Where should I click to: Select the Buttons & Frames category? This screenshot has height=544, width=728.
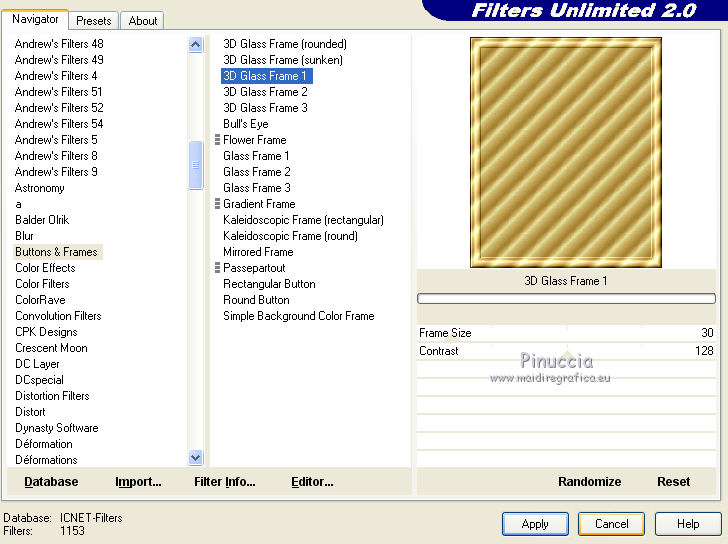pyautogui.click(x=57, y=252)
